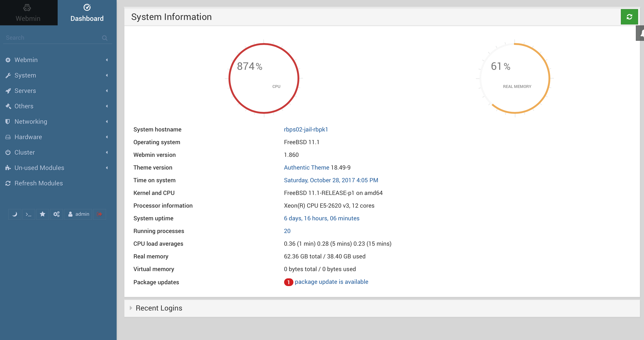Open Authentic Theme version details

[x=307, y=168]
